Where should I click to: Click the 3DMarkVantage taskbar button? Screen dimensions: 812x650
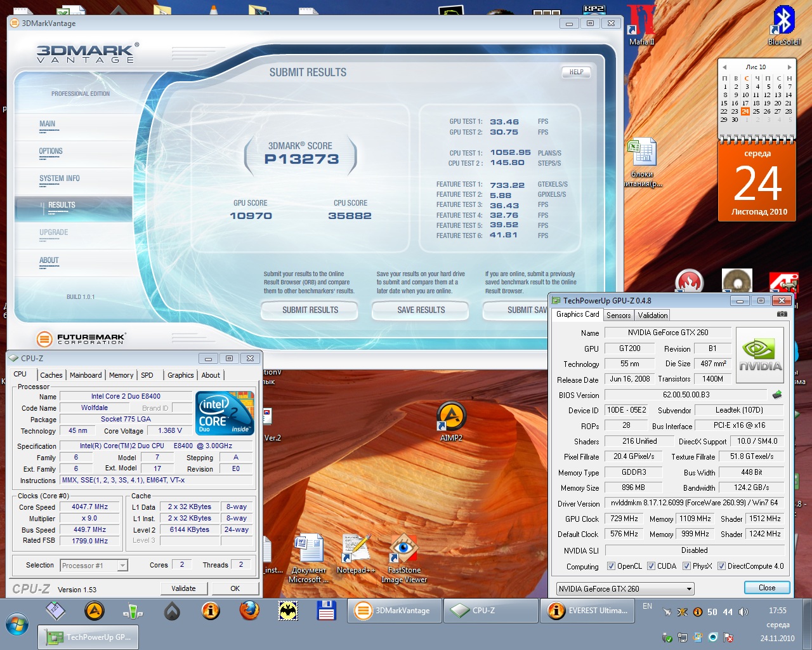point(394,611)
